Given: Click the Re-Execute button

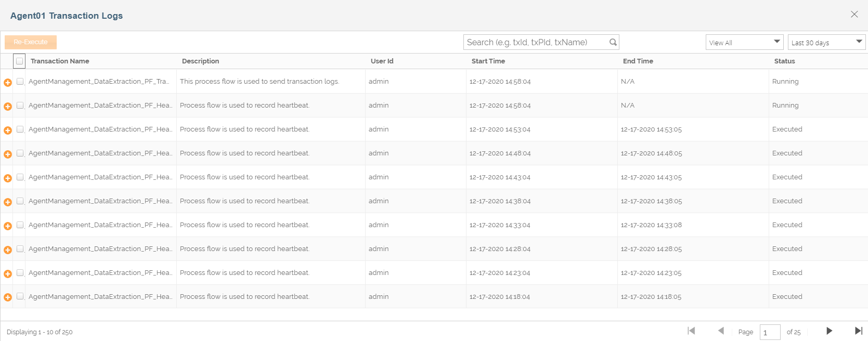Looking at the screenshot, I should tap(31, 42).
